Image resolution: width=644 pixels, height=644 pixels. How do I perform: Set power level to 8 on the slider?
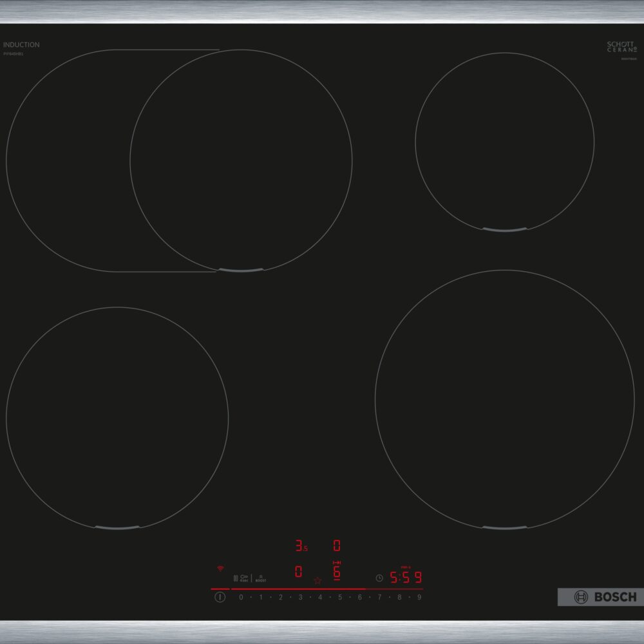point(399,597)
